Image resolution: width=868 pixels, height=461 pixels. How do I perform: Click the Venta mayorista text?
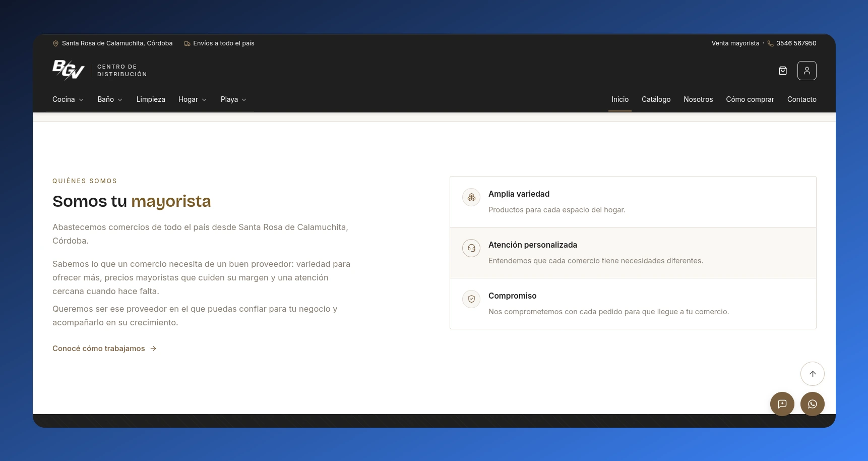(x=735, y=43)
